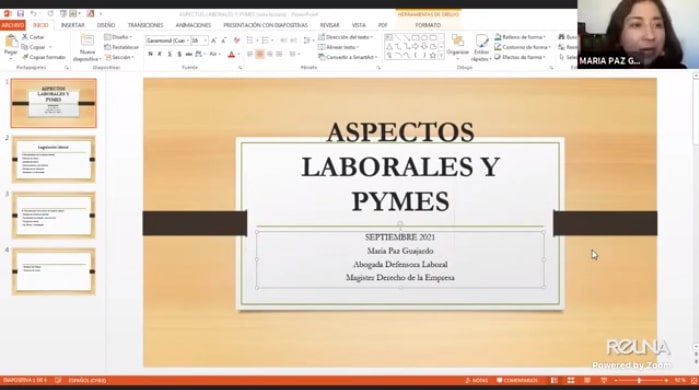
Task: Toggle center text alignment
Action: 259,54
